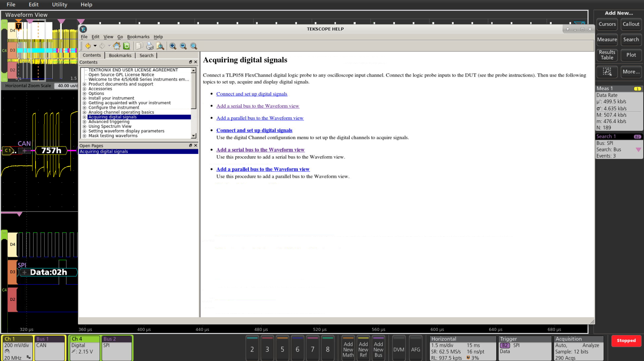Screen dimensions: 644x361
Task: Open find-in-page magnifier over document icon
Action: [160, 46]
